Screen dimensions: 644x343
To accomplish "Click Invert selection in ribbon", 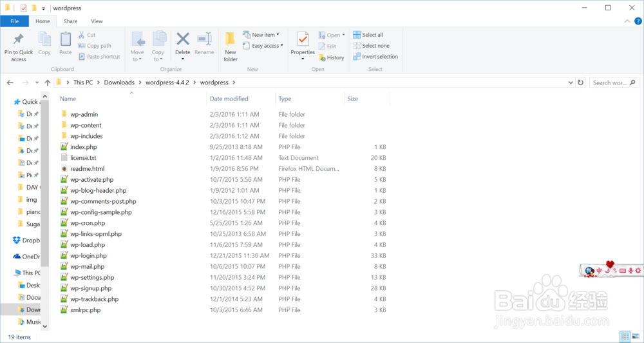I will coord(375,57).
